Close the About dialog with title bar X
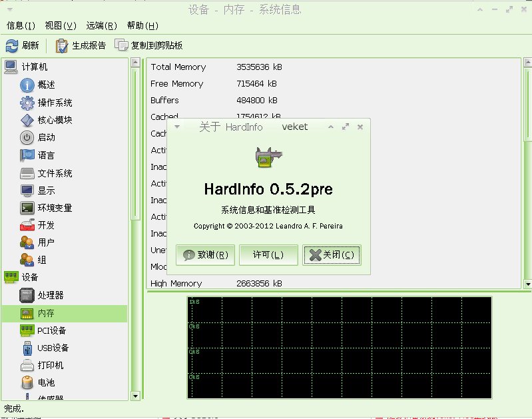Screen dimensions: 532x419 (x=360, y=127)
